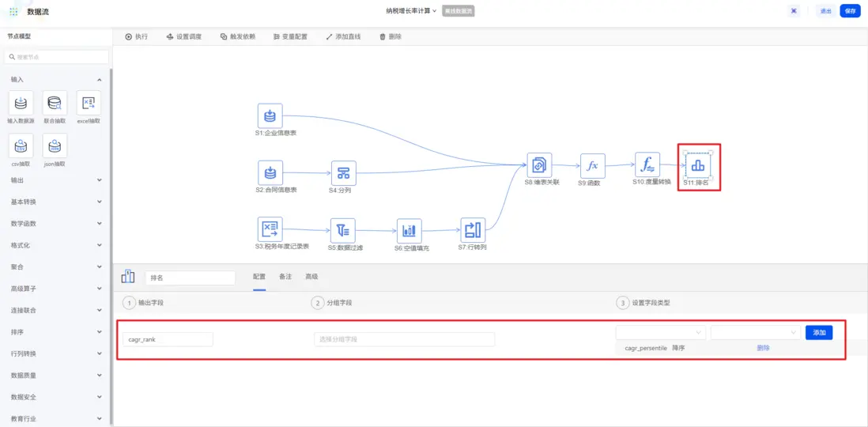The width and height of the screenshot is (868, 427).
Task: Switch to the 高级 tab
Action: [x=311, y=277]
